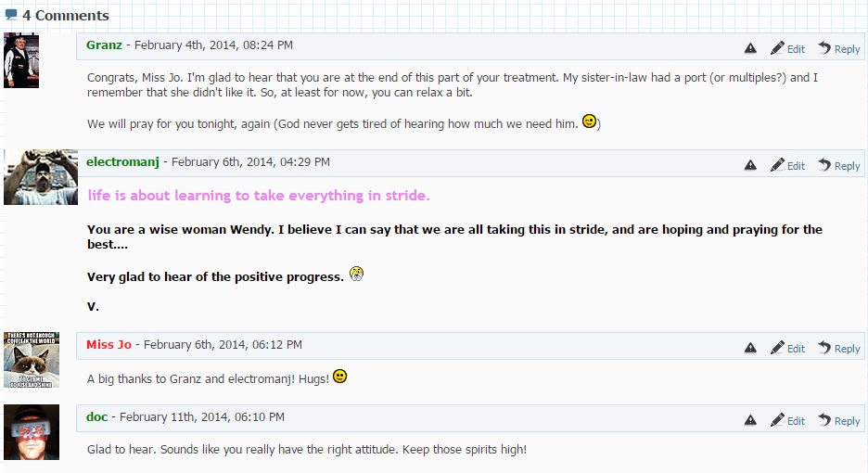Click electromanj's avatar picture
The image size is (868, 473).
[41, 177]
